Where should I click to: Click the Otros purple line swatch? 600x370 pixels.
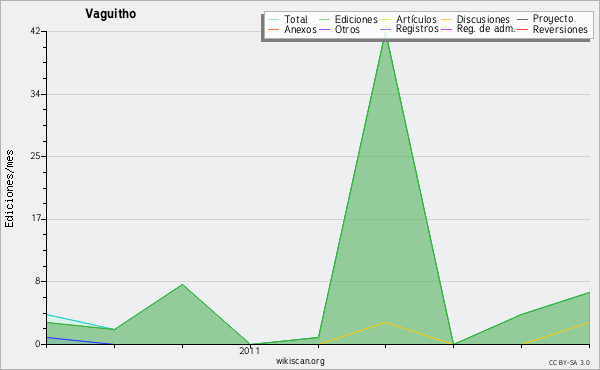pos(324,29)
